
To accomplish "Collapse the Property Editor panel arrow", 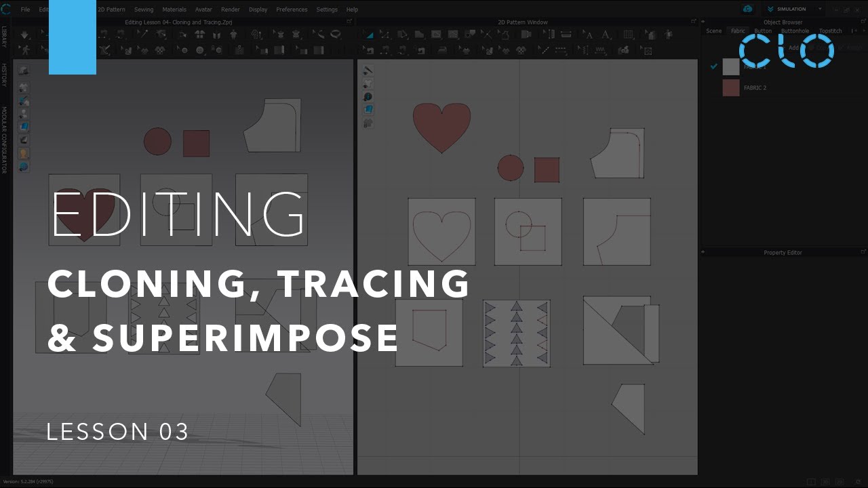I will tap(703, 252).
